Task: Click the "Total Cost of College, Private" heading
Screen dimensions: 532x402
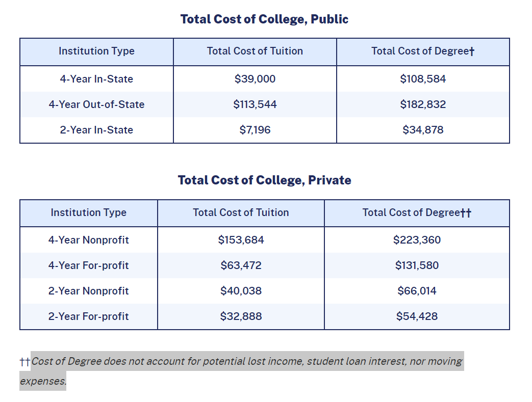Action: click(x=264, y=180)
